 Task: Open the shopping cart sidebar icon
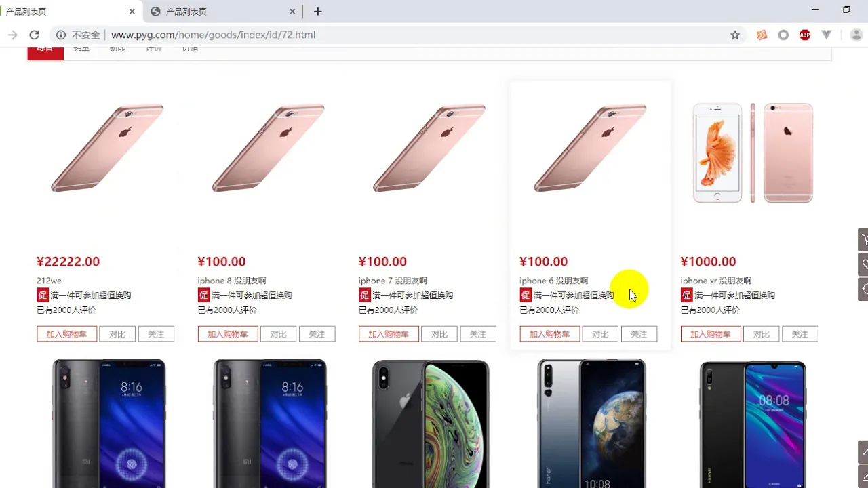pos(863,239)
